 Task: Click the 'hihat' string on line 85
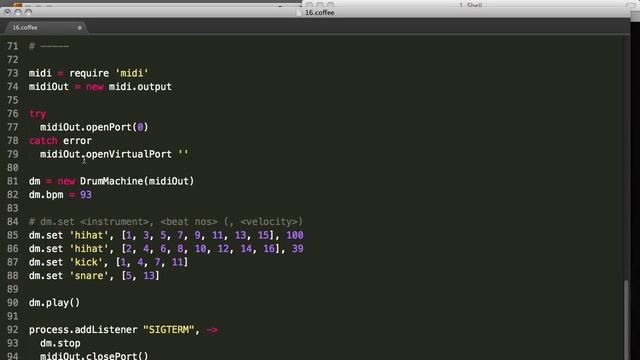(x=89, y=235)
